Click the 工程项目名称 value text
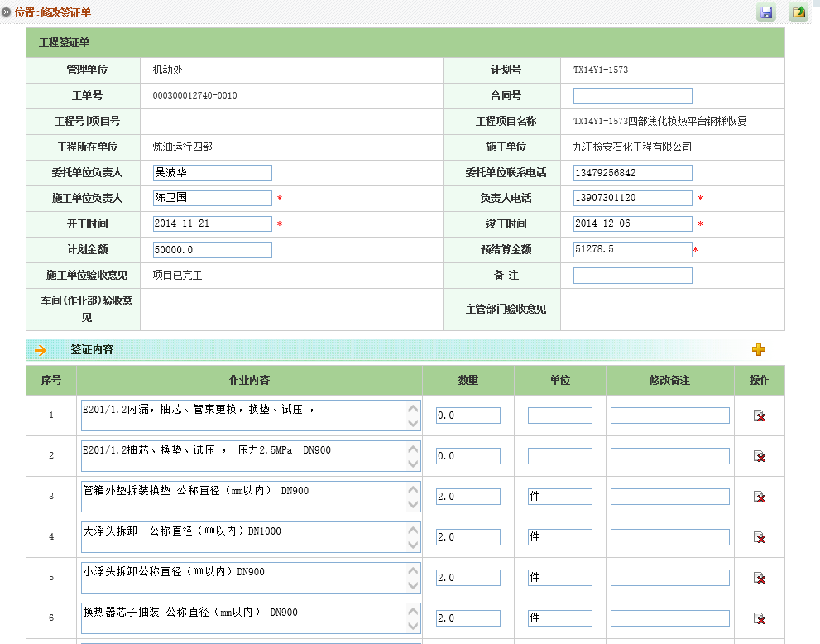Viewport: 820px width, 644px height. coord(660,122)
